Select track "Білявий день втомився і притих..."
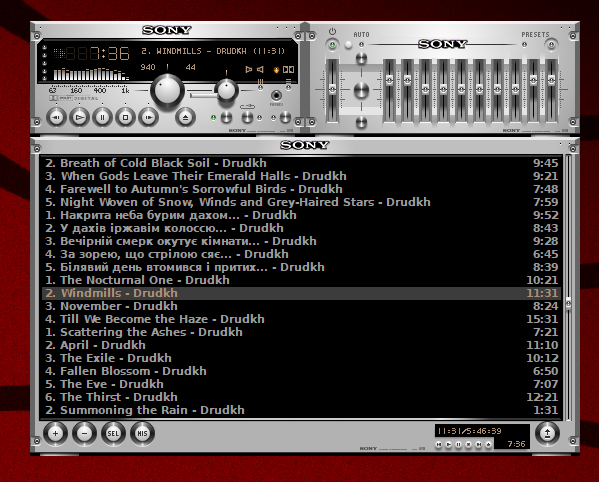 point(301,267)
